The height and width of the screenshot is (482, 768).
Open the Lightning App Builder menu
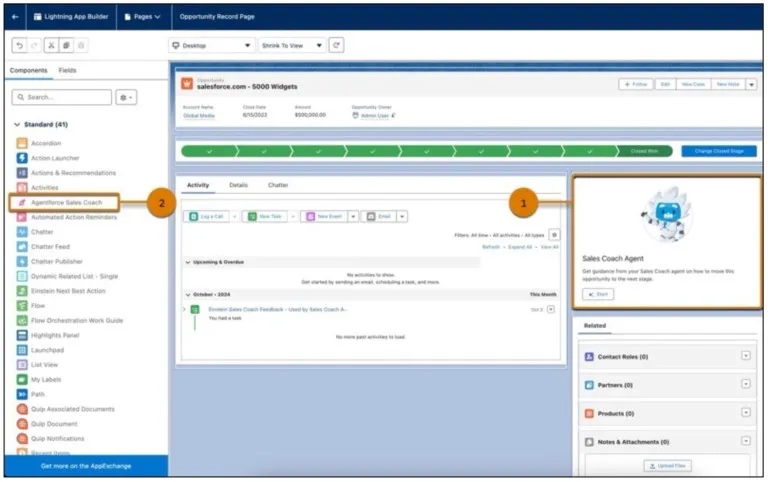pyautogui.click(x=71, y=17)
